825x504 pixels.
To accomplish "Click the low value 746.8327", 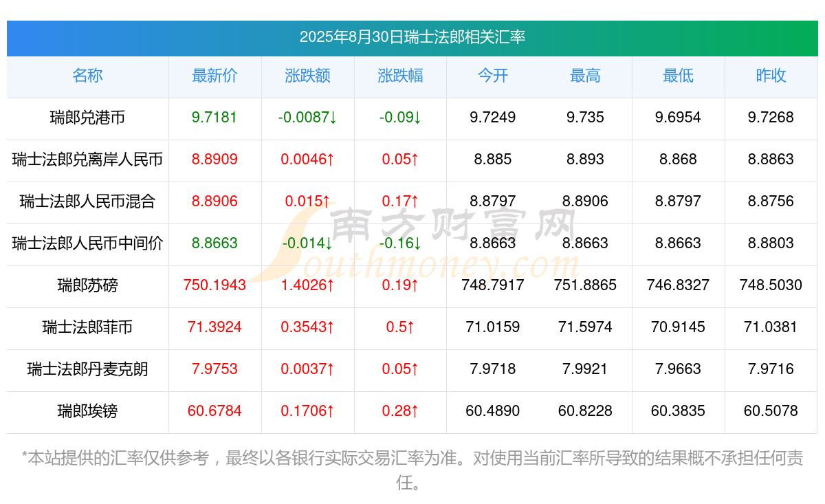I will [678, 285].
